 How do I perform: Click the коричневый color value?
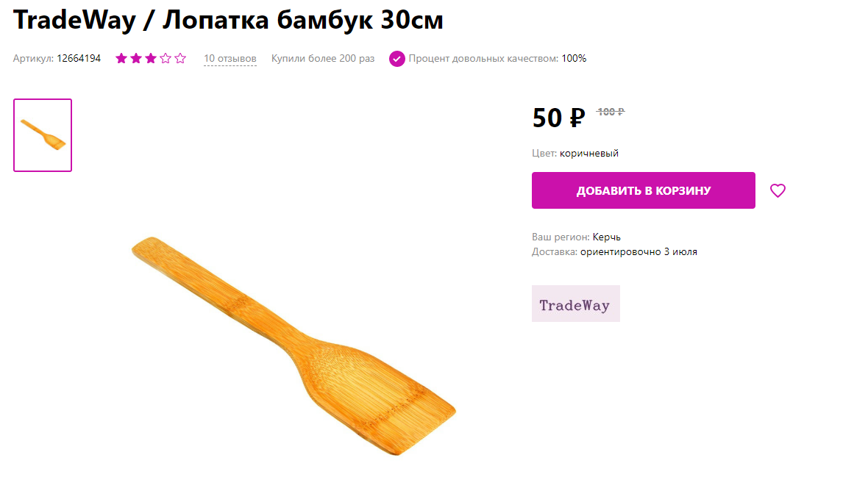point(589,153)
